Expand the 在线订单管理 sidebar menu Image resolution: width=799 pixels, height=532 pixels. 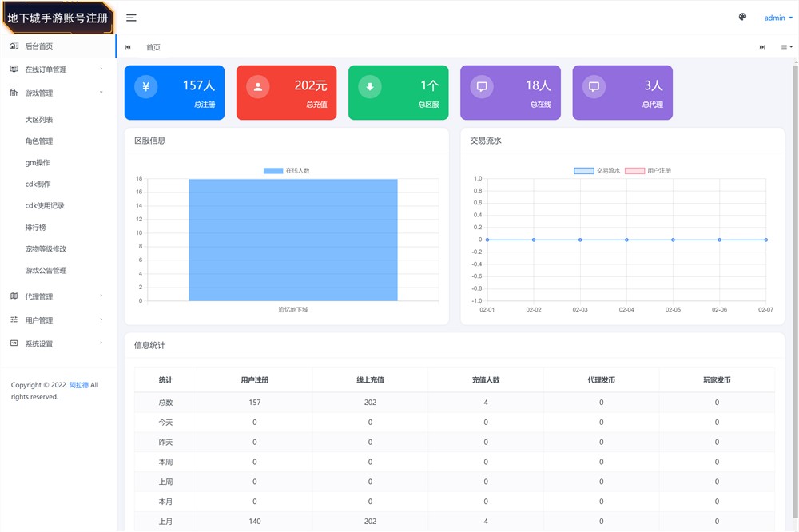(56, 69)
